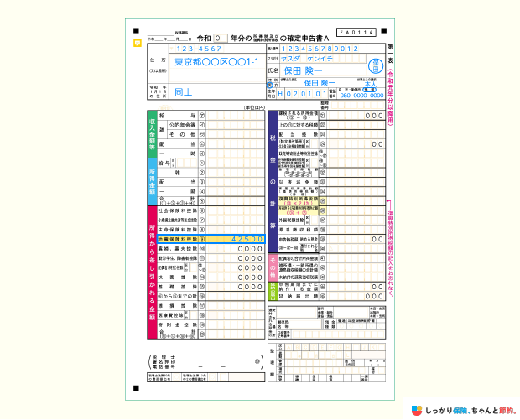Click the 整理番号 field above tax section
This screenshot has width=520, height=420.
(x=358, y=106)
